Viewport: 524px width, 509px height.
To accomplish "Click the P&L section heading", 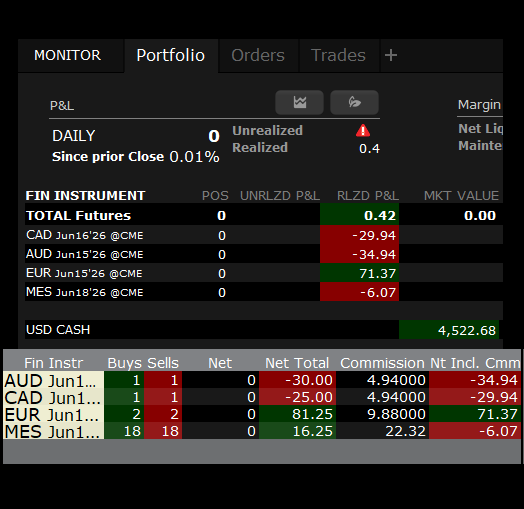I will (62, 106).
